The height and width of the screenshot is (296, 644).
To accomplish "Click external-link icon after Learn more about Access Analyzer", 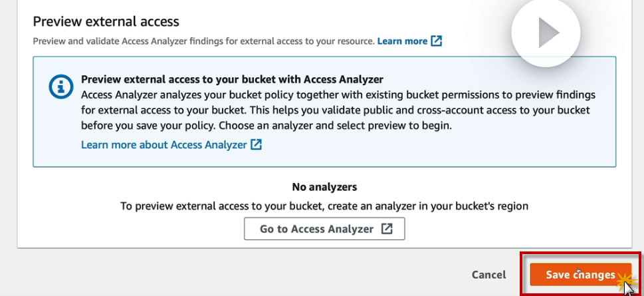I will coord(256,144).
